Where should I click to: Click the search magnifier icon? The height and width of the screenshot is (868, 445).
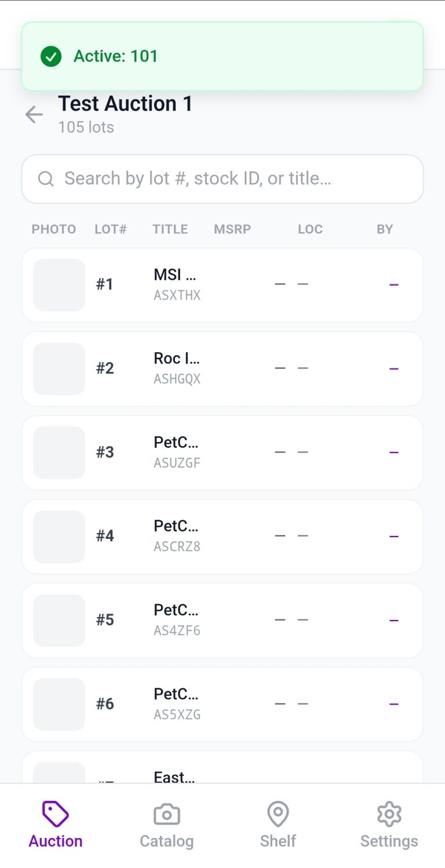tap(46, 178)
